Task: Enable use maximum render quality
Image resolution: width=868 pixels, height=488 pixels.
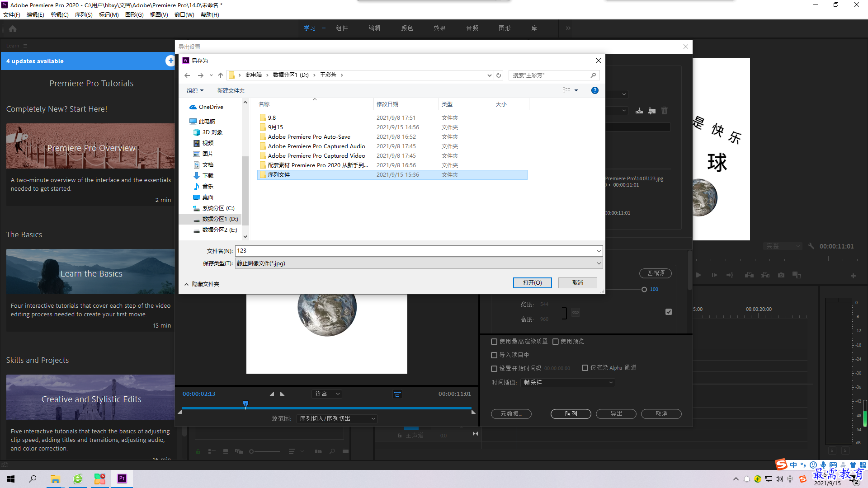Action: [494, 342]
